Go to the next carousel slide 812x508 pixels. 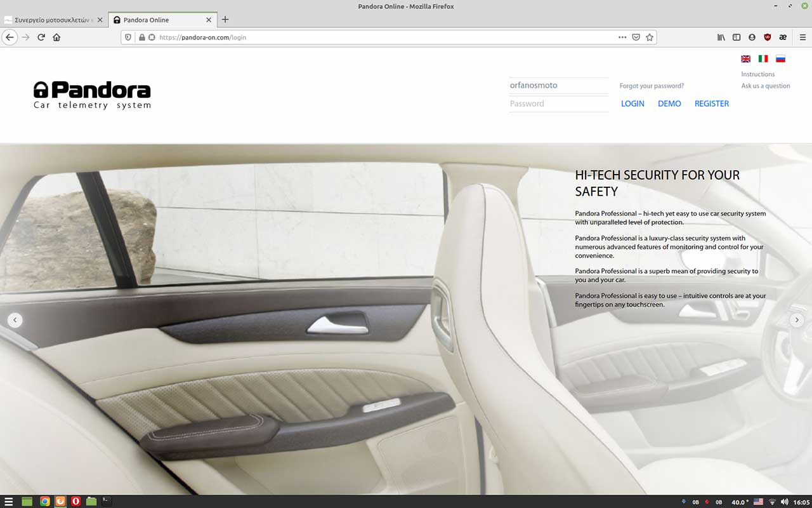(797, 320)
